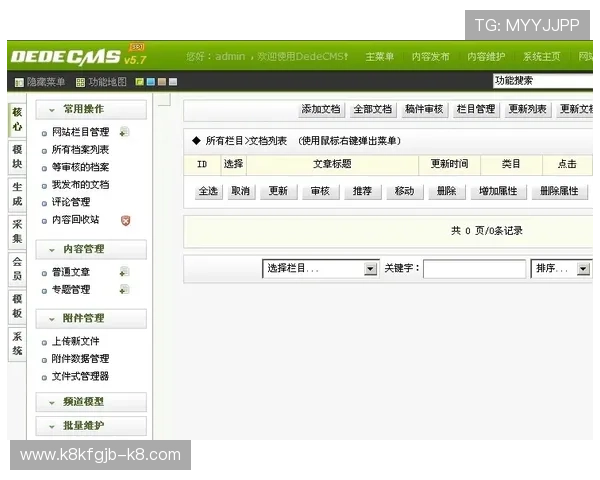600x480 pixels.
Task: Open 内容维护 in top navigation
Action: pyautogui.click(x=486, y=57)
